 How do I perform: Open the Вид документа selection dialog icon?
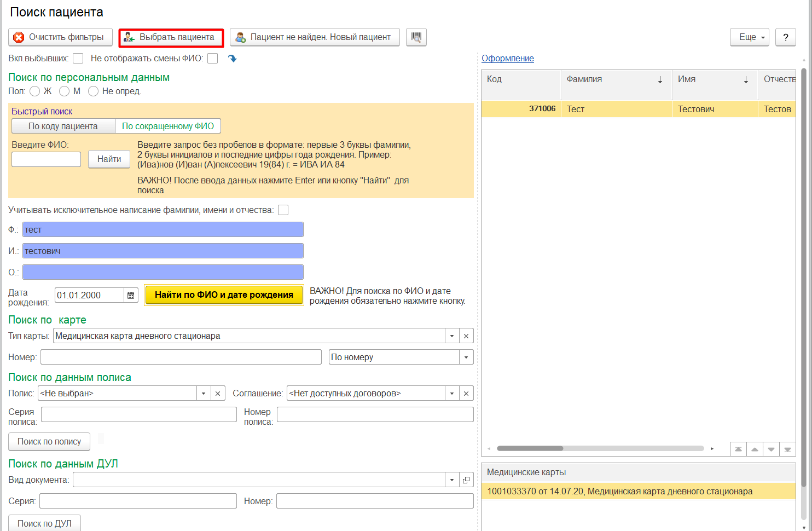coord(466,480)
